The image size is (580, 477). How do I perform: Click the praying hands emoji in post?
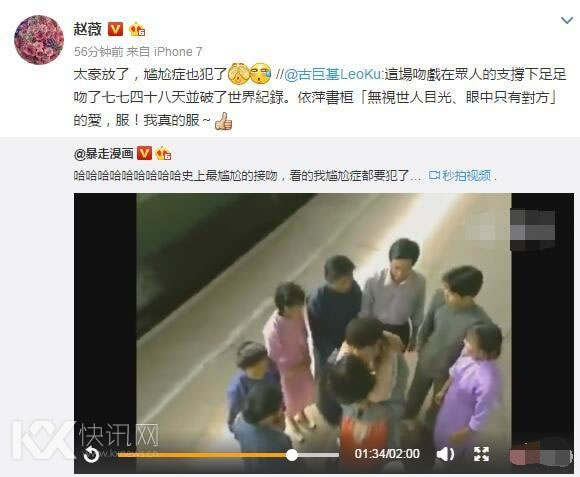(x=238, y=73)
